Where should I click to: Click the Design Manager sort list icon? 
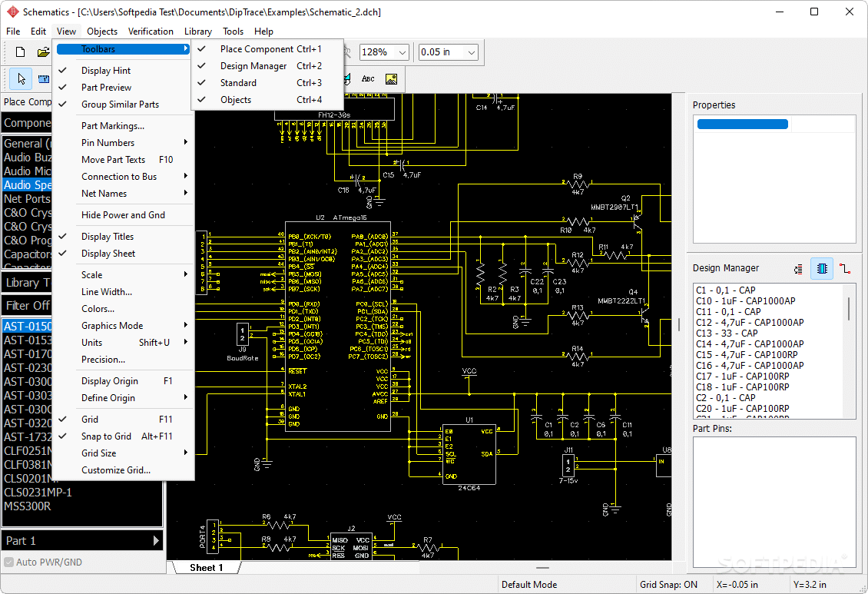click(798, 269)
